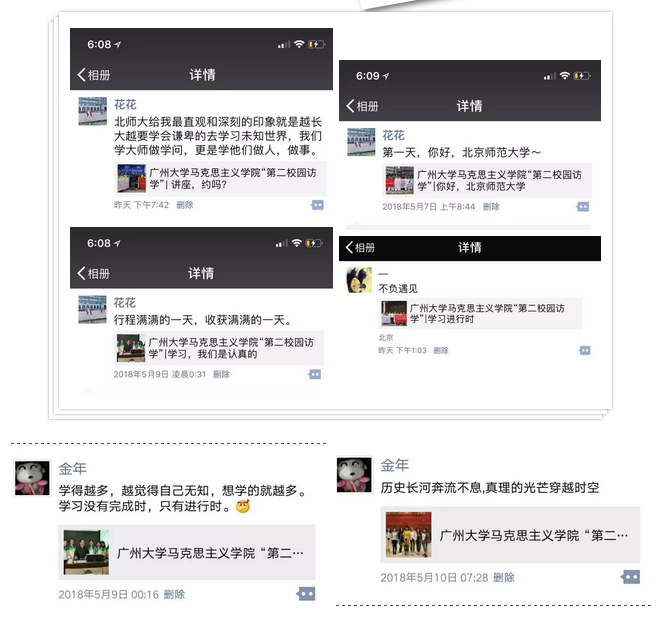
Task: Tap comment icon on 你好，北京师范大学 post
Action: (x=583, y=207)
